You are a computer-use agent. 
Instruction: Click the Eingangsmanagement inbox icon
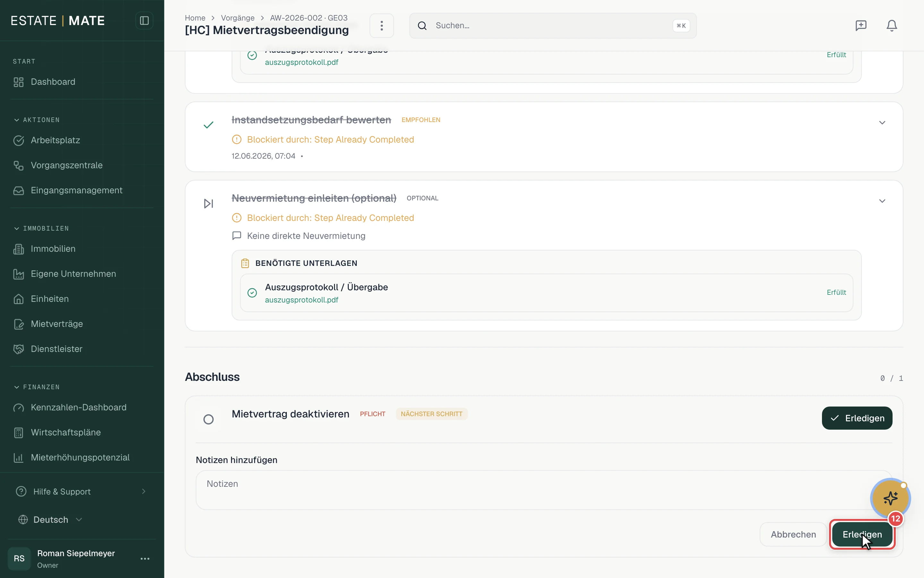[x=18, y=190]
